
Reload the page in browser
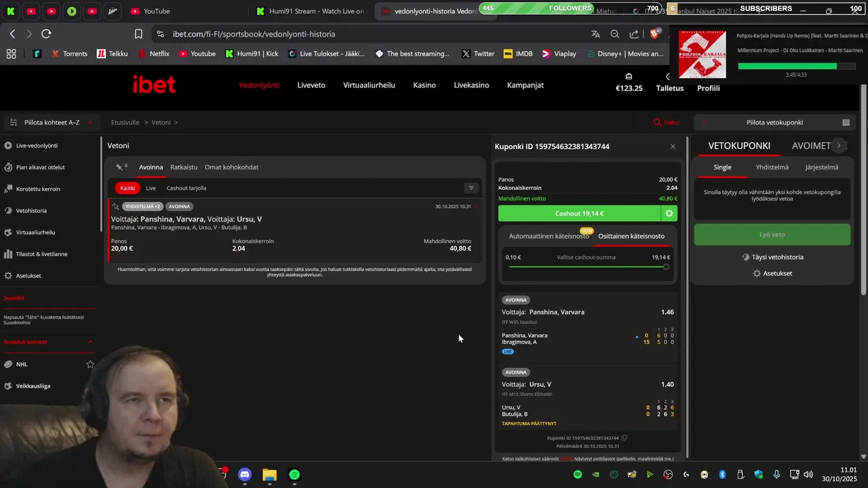tap(46, 34)
